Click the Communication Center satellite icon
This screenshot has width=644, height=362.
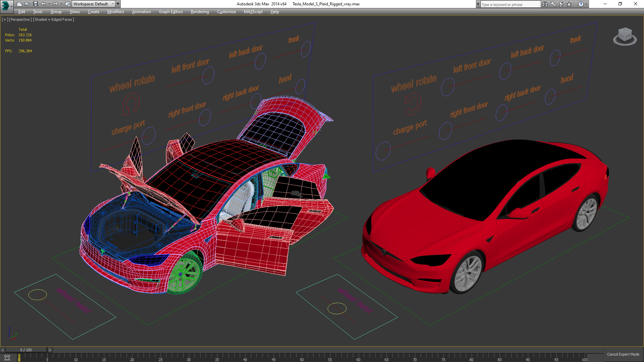coord(561,4)
